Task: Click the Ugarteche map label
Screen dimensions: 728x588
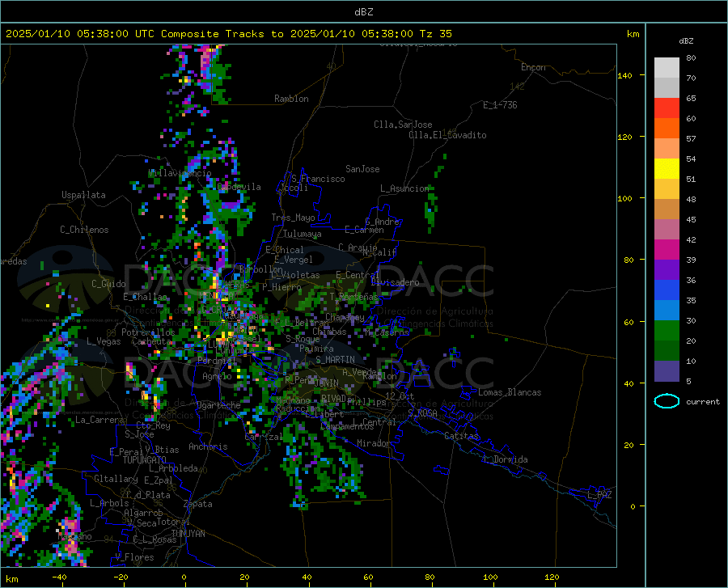Action: (x=218, y=405)
